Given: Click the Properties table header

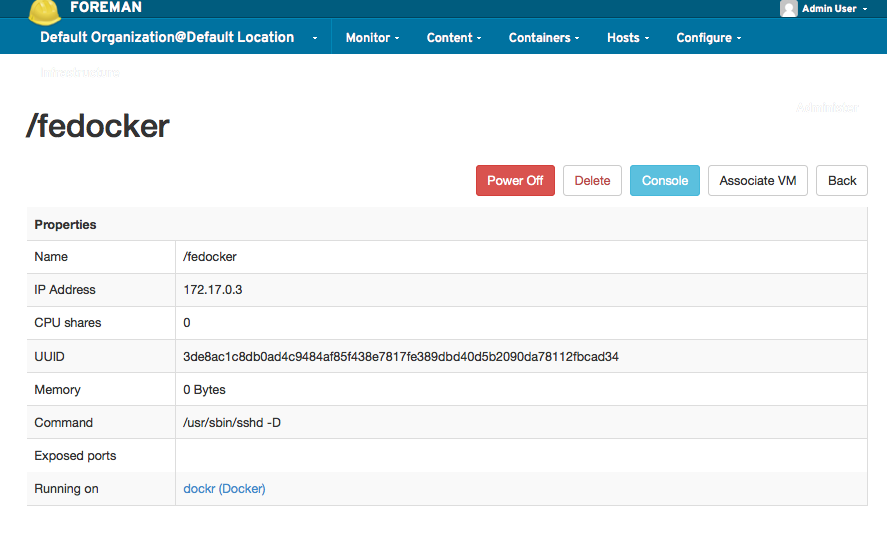Looking at the screenshot, I should (447, 224).
